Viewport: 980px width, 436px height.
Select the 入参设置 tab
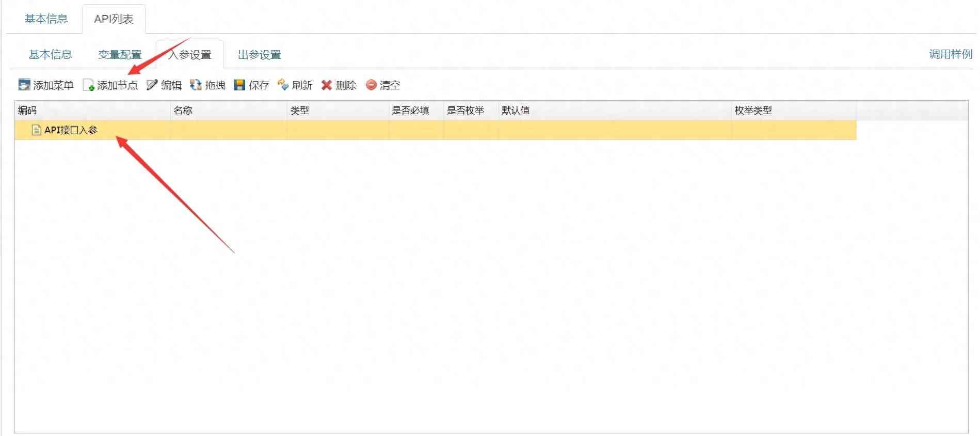point(190,54)
